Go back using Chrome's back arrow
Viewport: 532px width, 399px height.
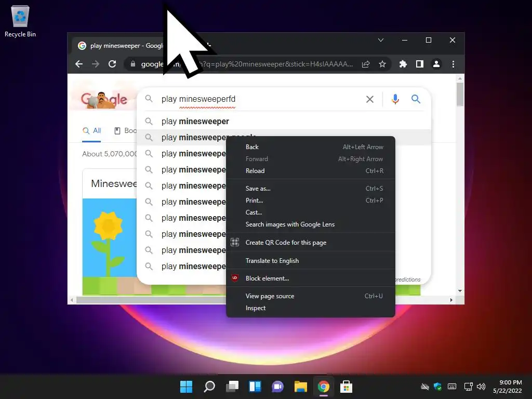coord(79,64)
